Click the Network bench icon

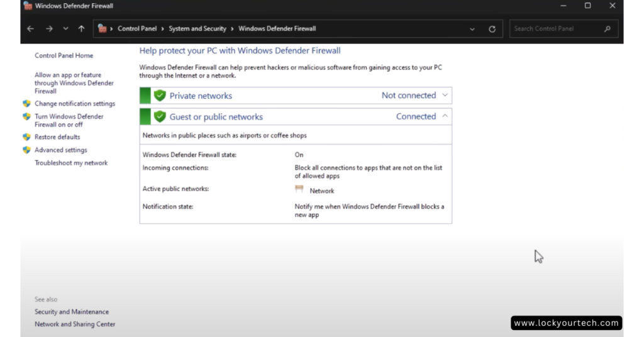click(x=299, y=189)
